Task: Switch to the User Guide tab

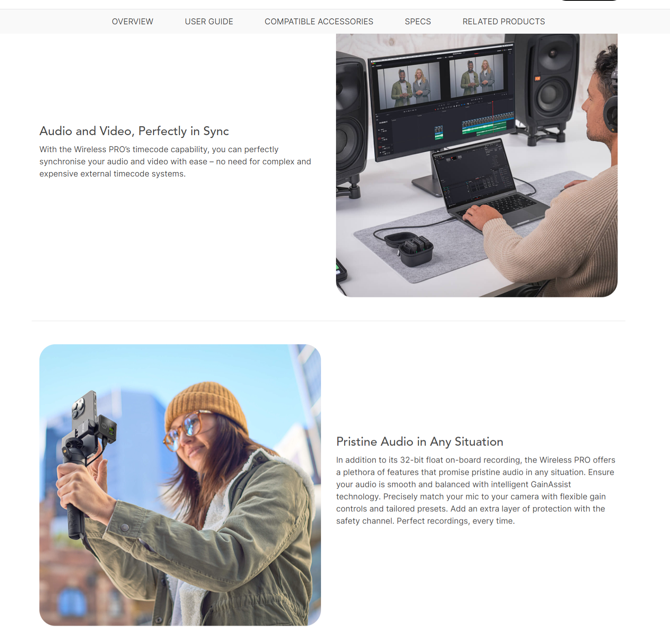Action: [209, 22]
